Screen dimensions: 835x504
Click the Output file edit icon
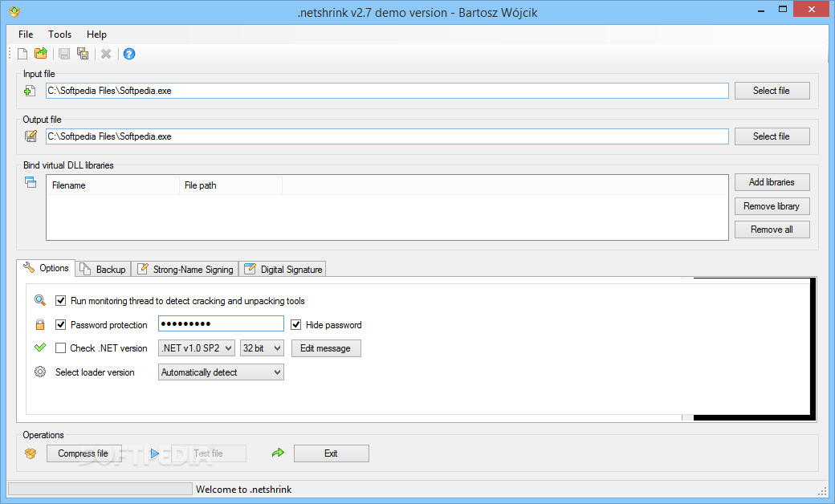pyautogui.click(x=31, y=136)
